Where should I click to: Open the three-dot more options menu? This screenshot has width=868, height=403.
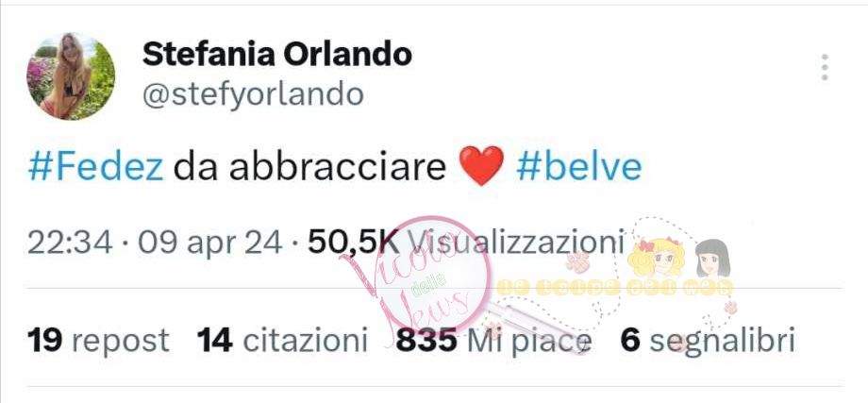[x=825, y=68]
